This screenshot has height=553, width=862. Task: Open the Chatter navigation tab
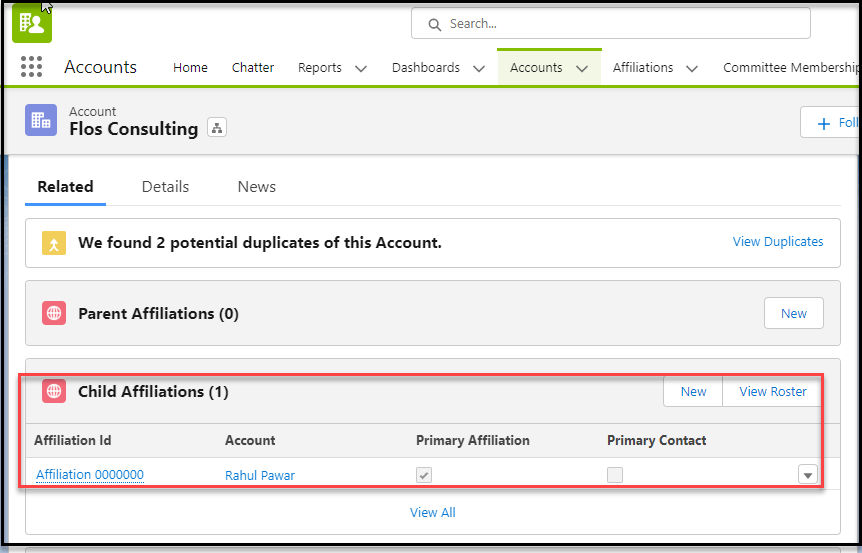coord(253,68)
